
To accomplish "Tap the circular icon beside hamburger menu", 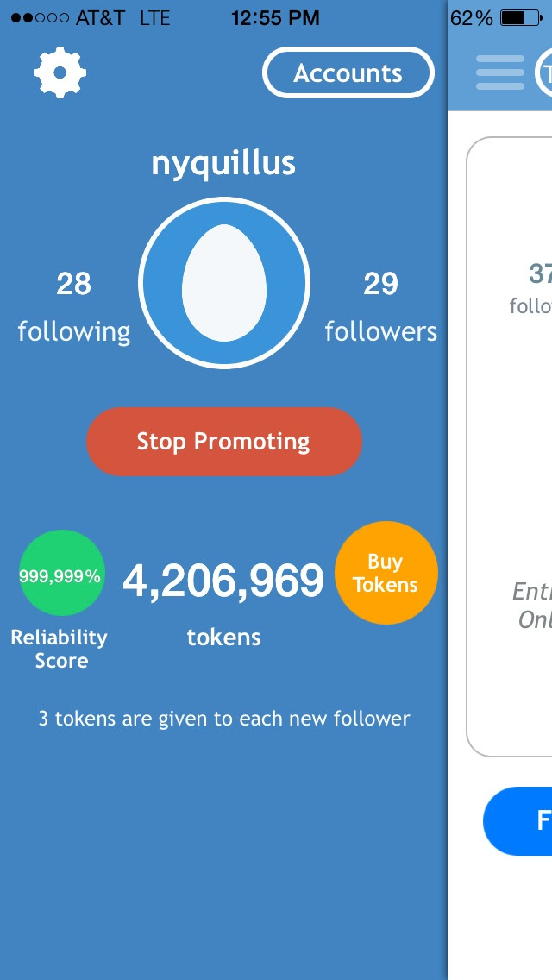I will coord(543,72).
